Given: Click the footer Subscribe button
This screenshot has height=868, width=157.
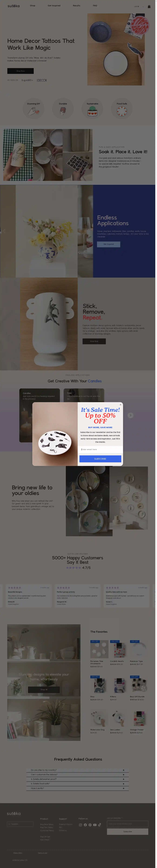Looking at the screenshot, I should 128,831.
